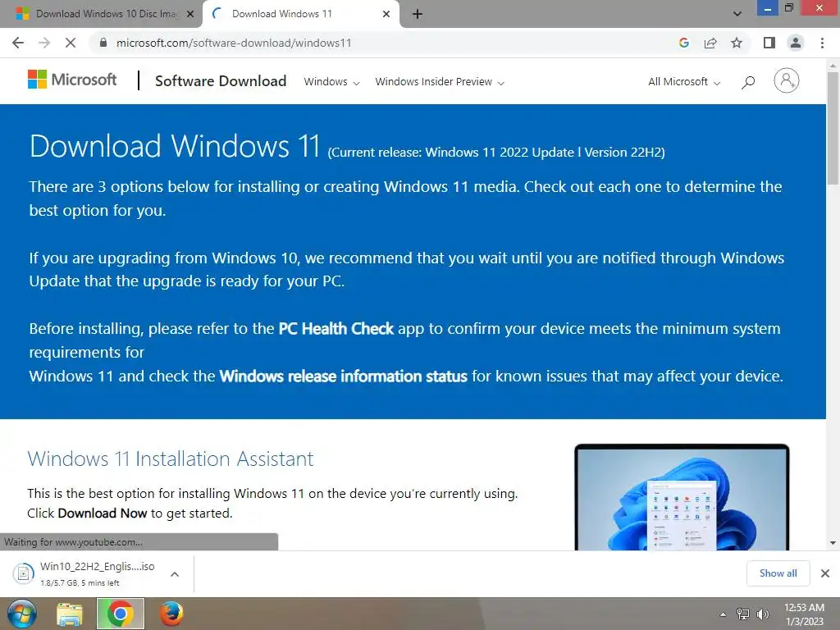The height and width of the screenshot is (630, 840).
Task: Click the scrollbar up arrow
Action: 833,66
